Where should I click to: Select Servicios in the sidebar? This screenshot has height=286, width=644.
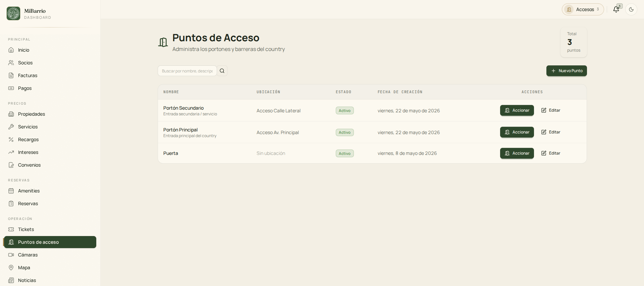coord(50,127)
